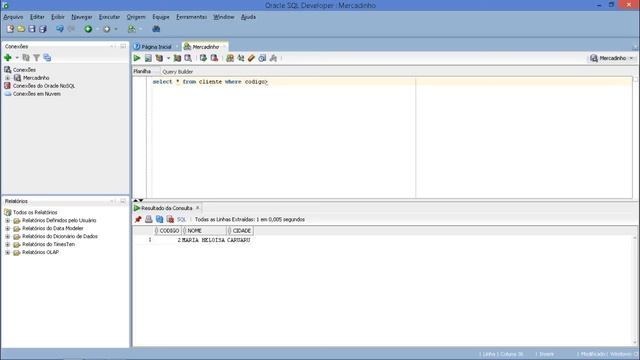Click the last worksheet toolbar icon

(x=273, y=58)
